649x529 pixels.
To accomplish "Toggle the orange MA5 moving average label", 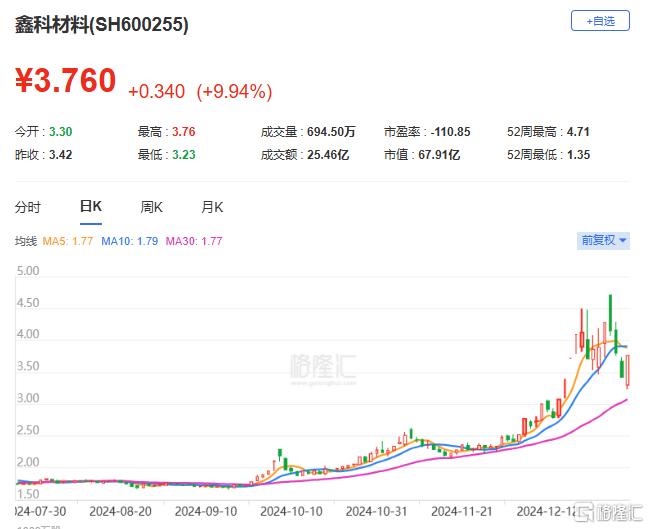I will pos(70,241).
